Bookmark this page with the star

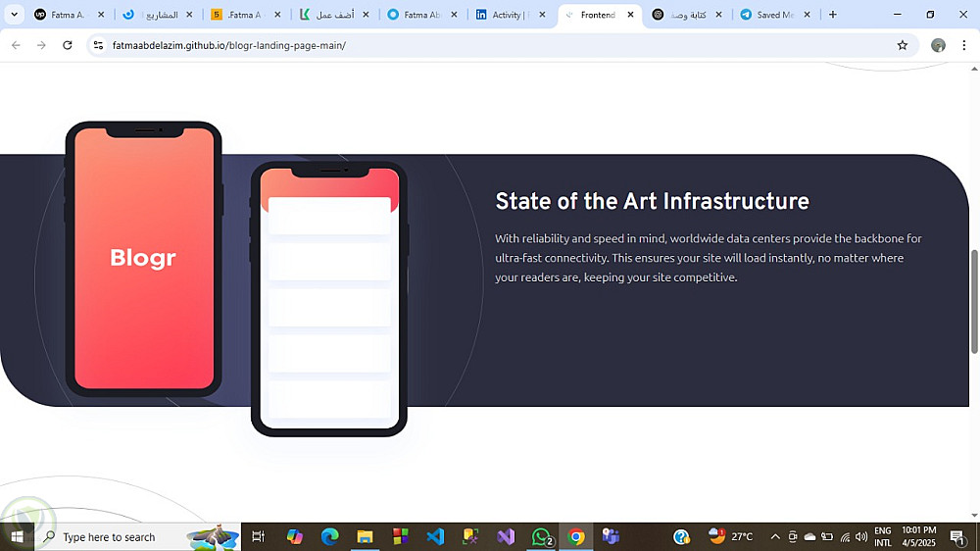click(x=902, y=45)
